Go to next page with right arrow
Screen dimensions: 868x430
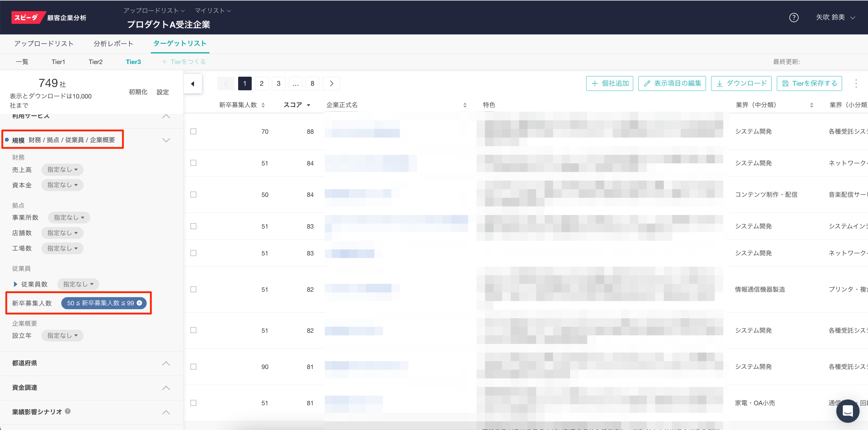click(x=331, y=84)
